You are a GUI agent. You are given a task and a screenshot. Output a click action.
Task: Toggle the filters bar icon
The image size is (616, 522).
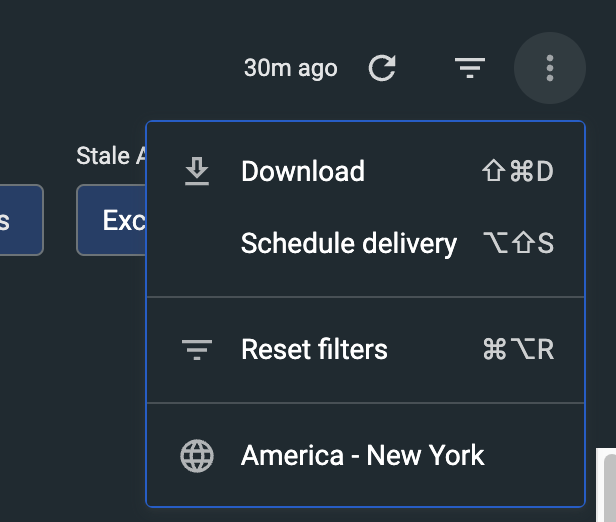[x=469, y=68]
